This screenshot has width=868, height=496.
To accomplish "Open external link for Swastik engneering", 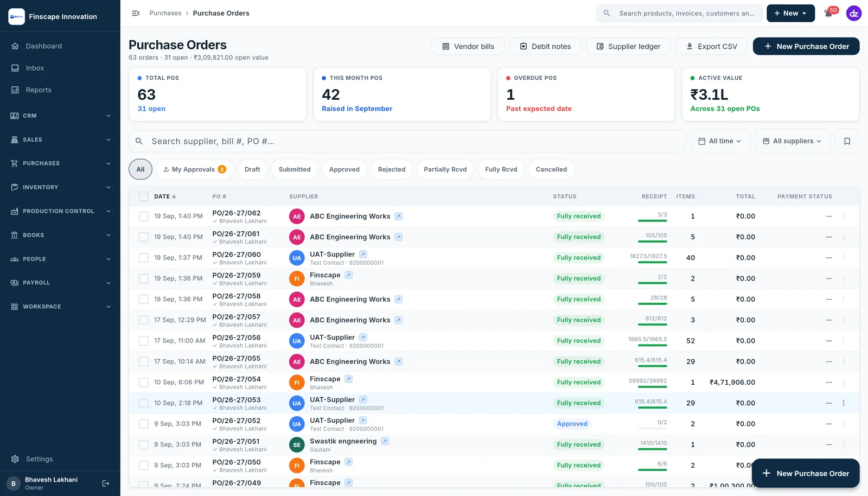I will pos(385,441).
